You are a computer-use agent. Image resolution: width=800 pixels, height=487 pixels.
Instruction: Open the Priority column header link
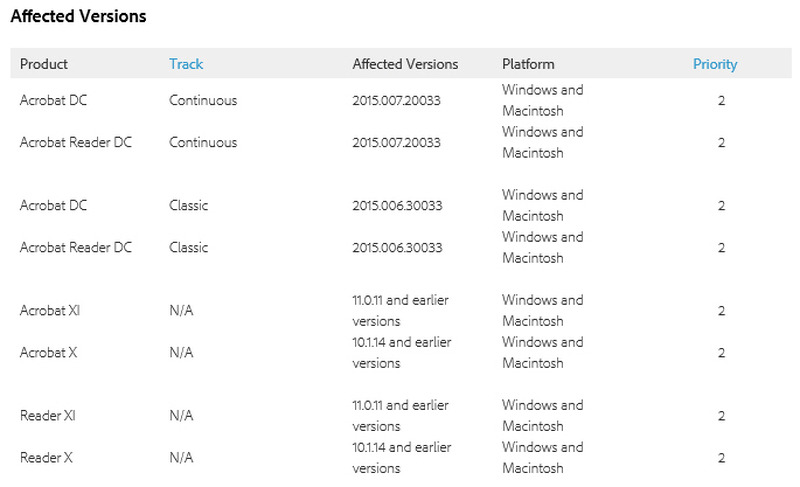tap(715, 64)
